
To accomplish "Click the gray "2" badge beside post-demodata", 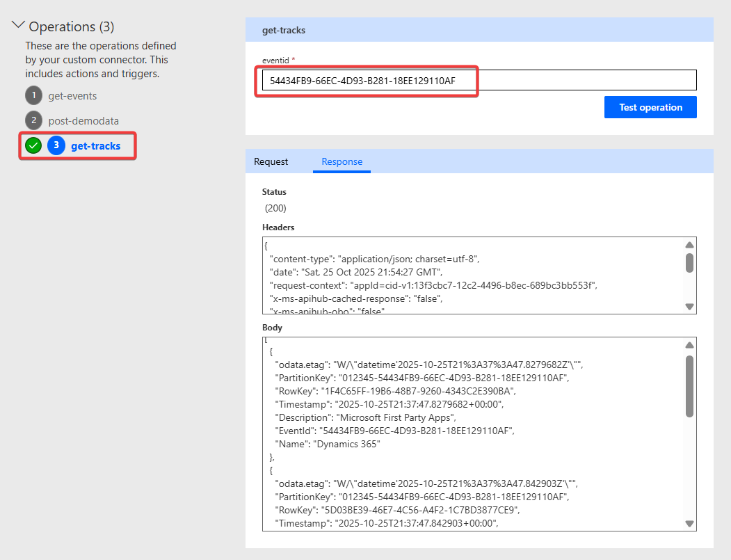I will click(33, 120).
